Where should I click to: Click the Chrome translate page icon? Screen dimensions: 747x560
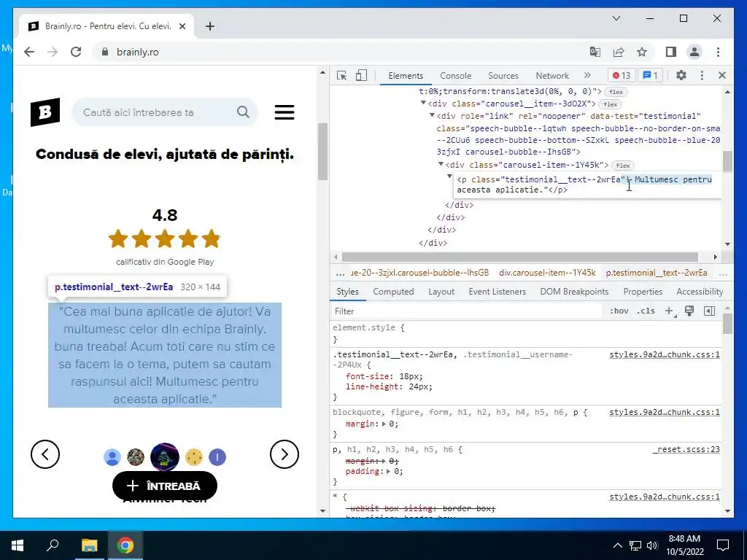(x=595, y=52)
